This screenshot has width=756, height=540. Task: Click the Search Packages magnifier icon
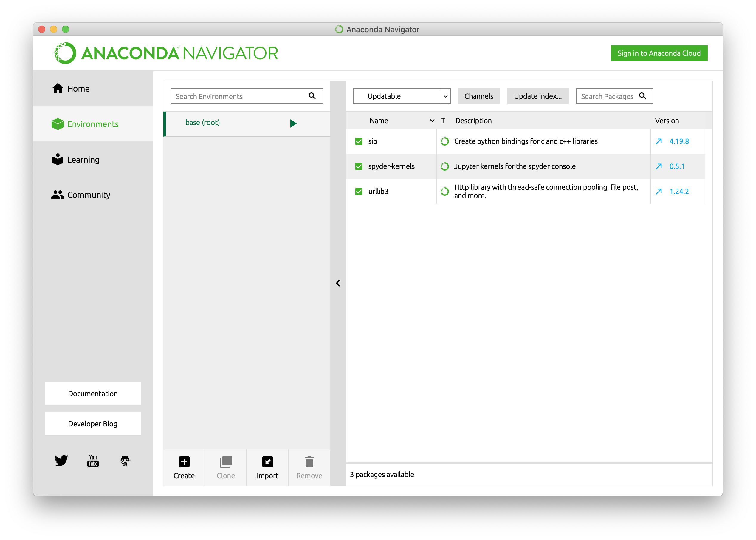(642, 96)
